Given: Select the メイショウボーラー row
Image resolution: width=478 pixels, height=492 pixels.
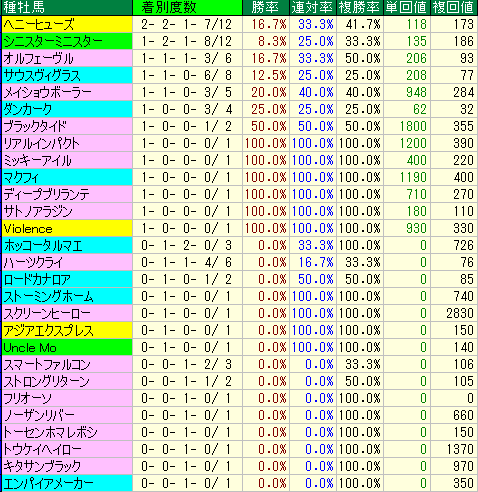Looking at the screenshot, I should (x=239, y=92).
